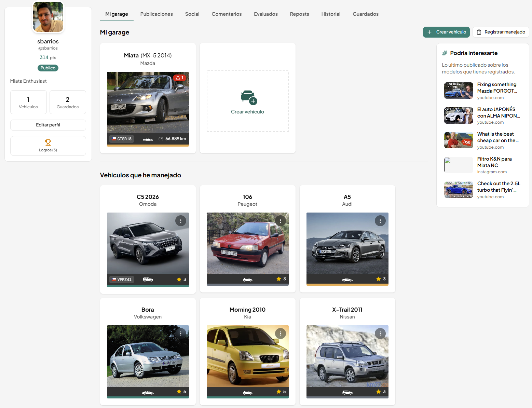Open 'What is the best cheap car' link

click(498, 137)
